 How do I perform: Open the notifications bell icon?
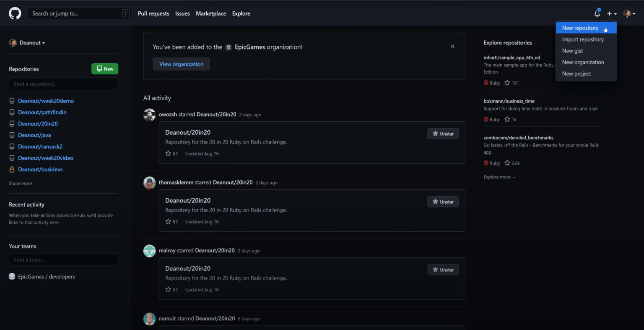click(x=597, y=13)
